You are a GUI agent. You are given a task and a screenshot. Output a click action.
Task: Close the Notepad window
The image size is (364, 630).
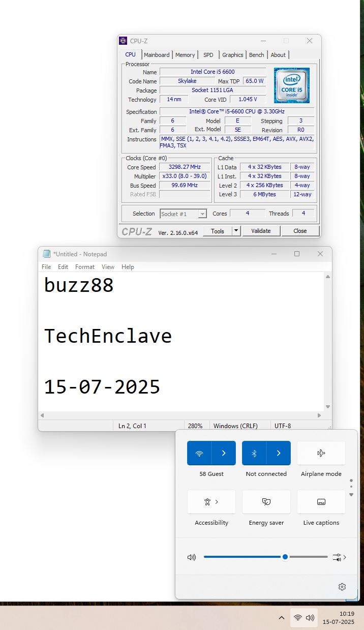[320, 254]
